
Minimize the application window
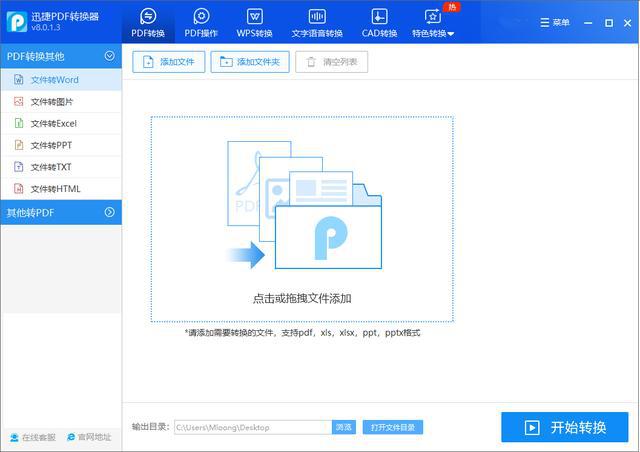[x=588, y=23]
